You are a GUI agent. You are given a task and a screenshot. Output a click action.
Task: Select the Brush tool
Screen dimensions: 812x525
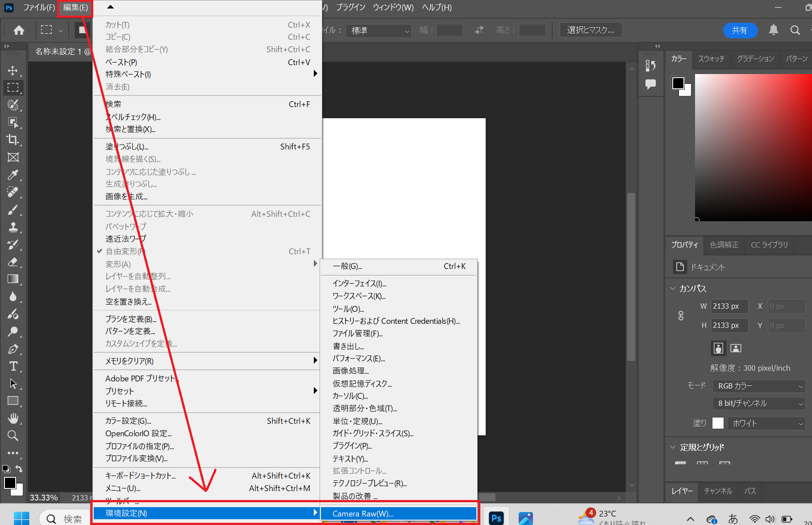point(13,209)
